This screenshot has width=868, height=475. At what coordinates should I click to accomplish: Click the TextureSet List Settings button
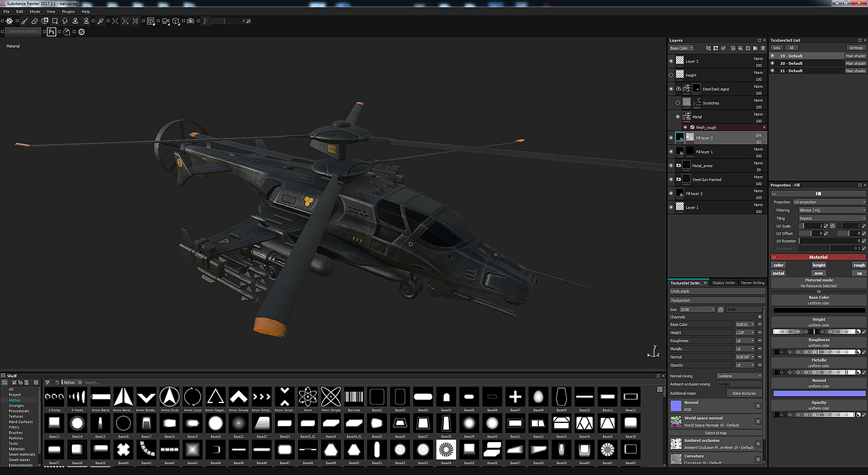click(856, 48)
